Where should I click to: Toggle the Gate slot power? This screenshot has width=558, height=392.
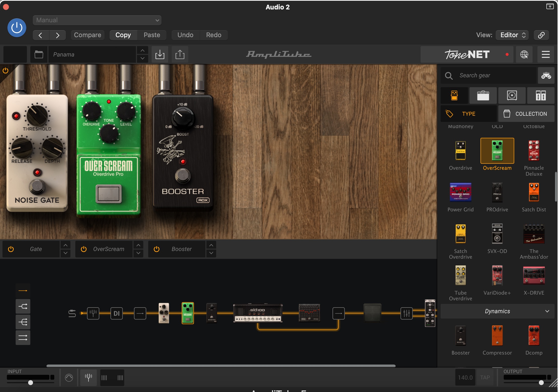(x=11, y=249)
